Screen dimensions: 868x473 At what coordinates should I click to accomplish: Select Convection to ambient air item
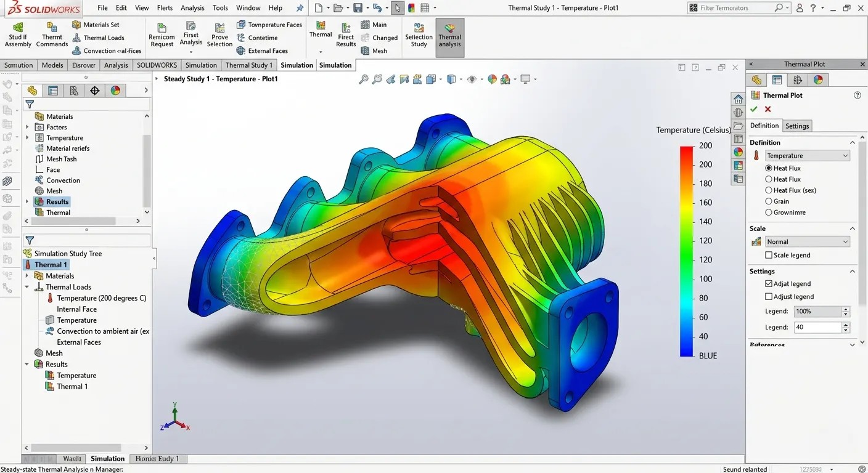pyautogui.click(x=97, y=331)
